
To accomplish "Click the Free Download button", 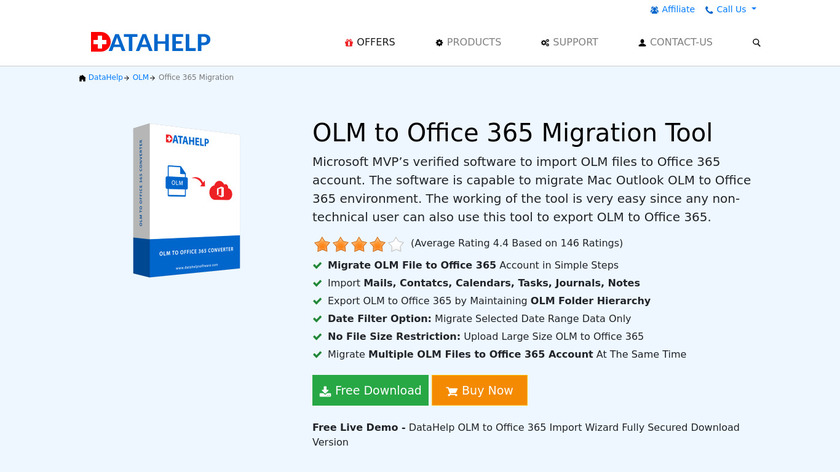I will click(370, 390).
